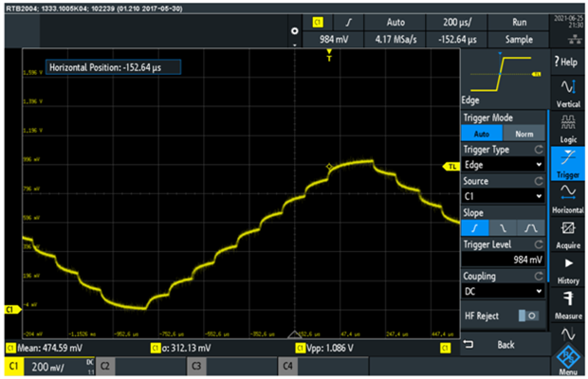Open the Trigger Type Edge dropdown

504,165
